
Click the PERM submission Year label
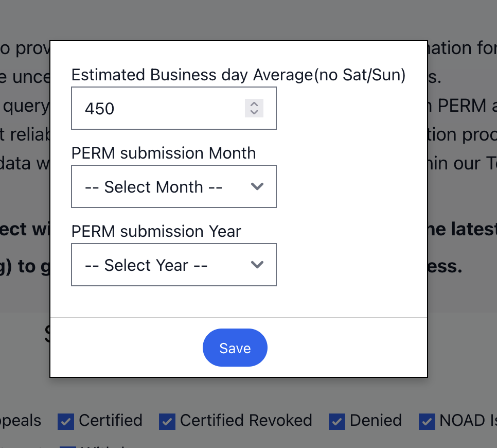pos(156,232)
